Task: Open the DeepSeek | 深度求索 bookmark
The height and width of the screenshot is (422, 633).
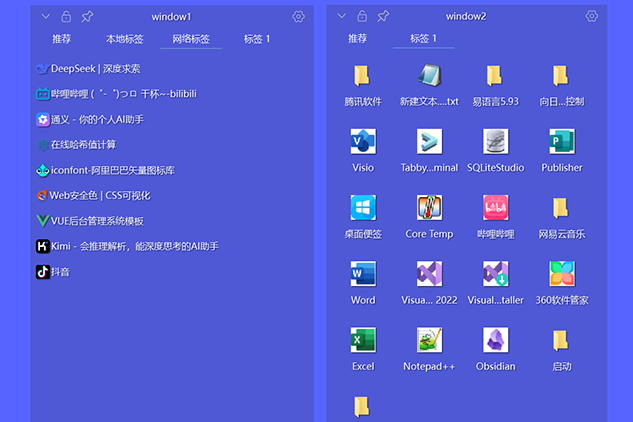Action: click(95, 69)
